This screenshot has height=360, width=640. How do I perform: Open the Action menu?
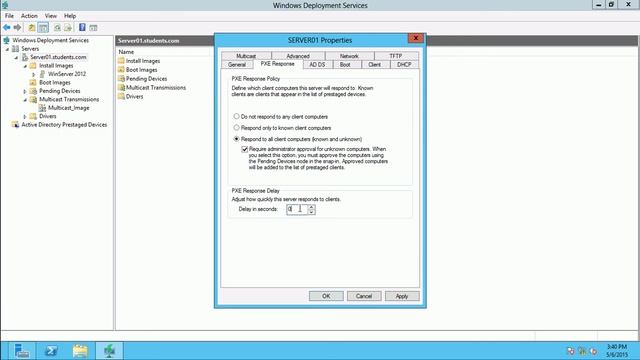coord(29,16)
